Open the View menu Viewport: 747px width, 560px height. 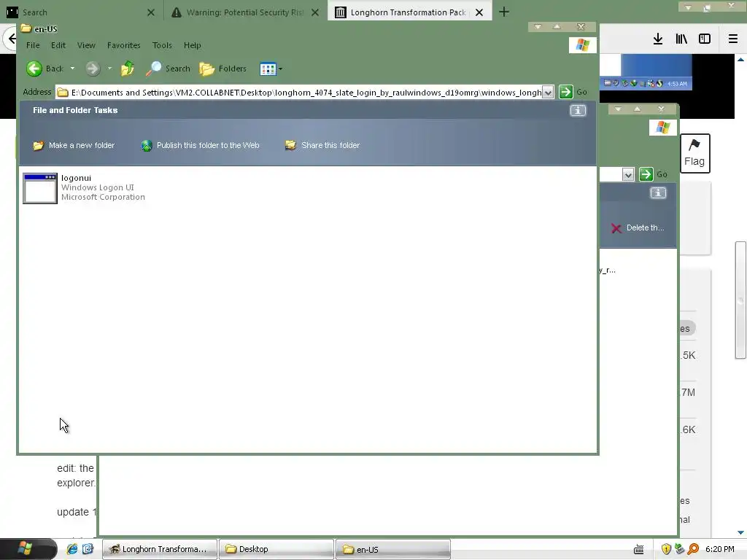click(86, 45)
